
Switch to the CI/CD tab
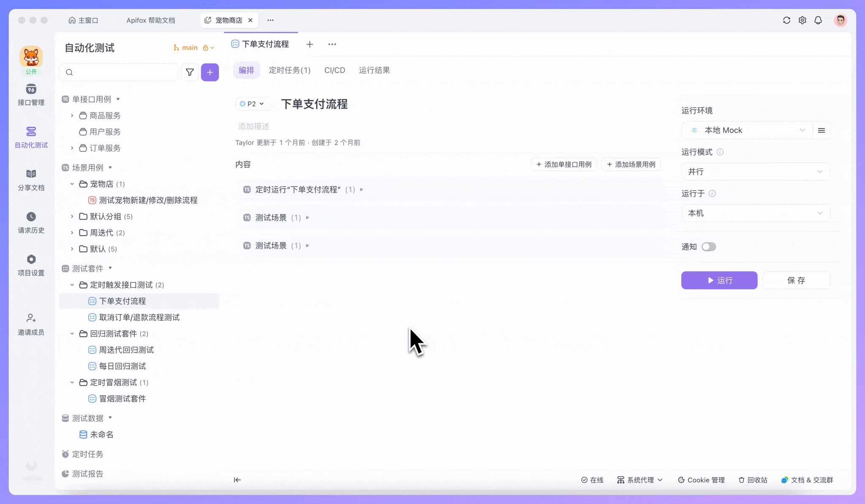pos(334,70)
